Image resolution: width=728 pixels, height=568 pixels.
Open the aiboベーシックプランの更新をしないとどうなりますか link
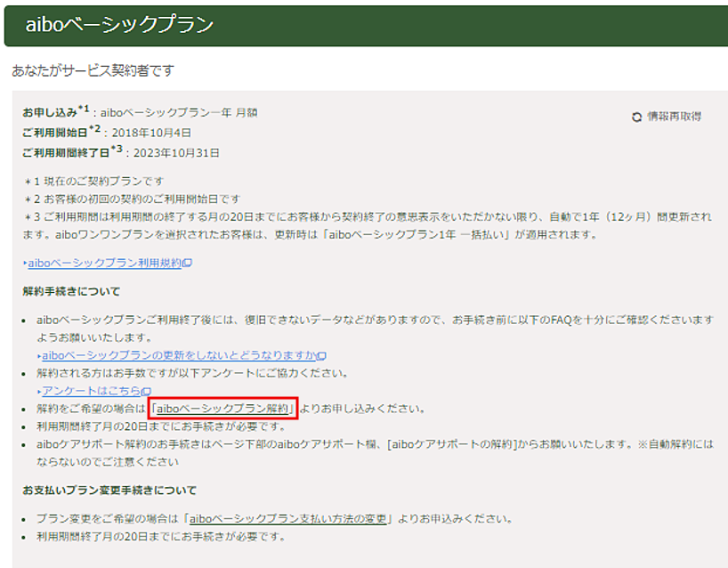pyautogui.click(x=179, y=355)
